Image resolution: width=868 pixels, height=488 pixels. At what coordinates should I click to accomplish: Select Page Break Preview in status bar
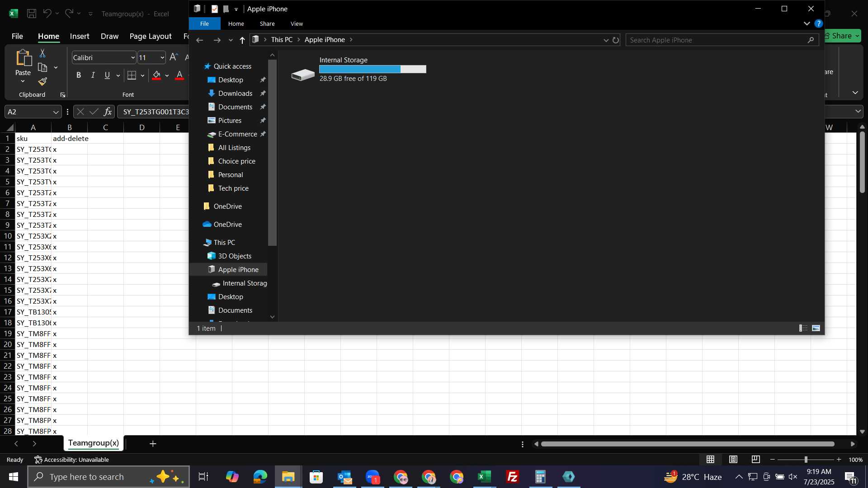[x=756, y=460]
